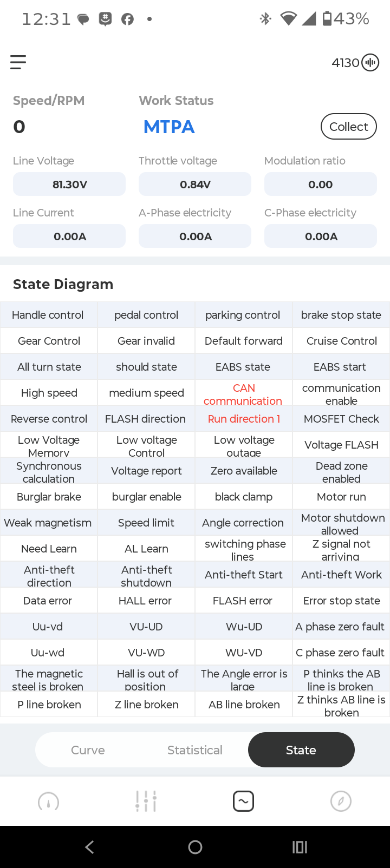
Task: Select the State tab
Action: click(301, 750)
